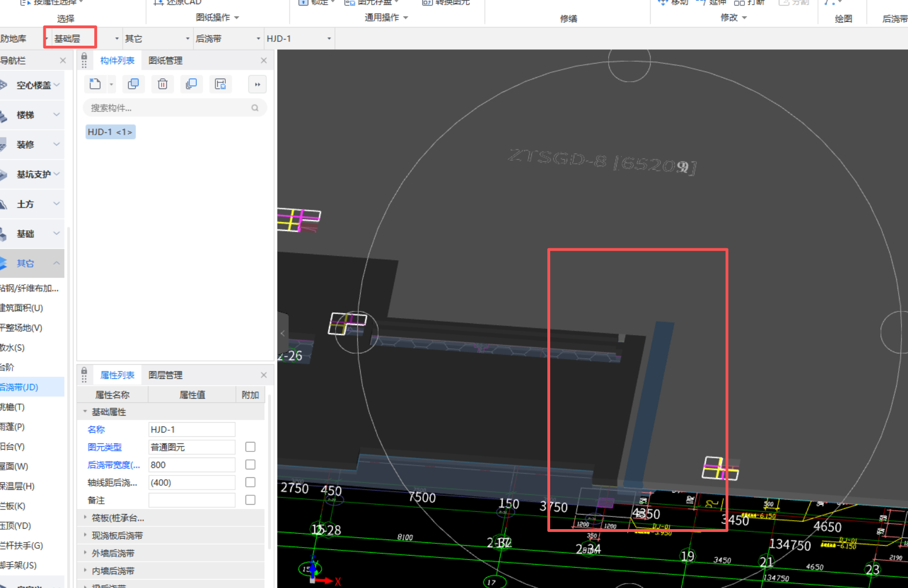
Task: Click the delete component trash icon
Action: tap(163, 84)
